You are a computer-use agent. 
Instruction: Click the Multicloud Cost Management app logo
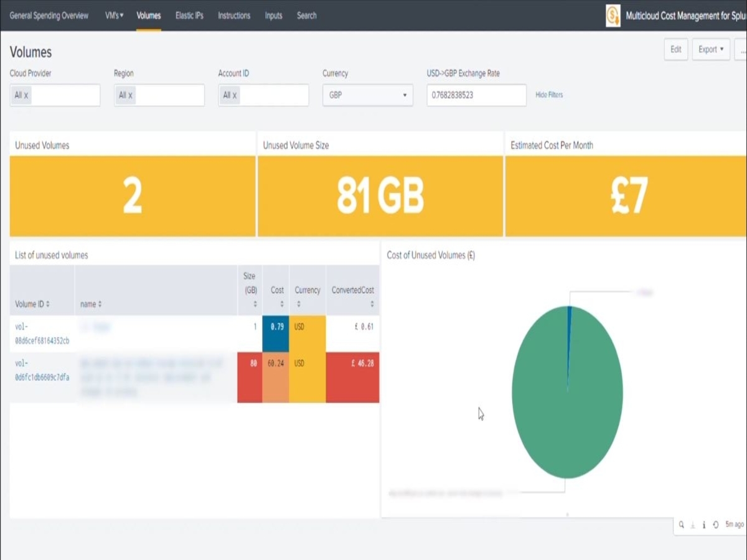(613, 16)
